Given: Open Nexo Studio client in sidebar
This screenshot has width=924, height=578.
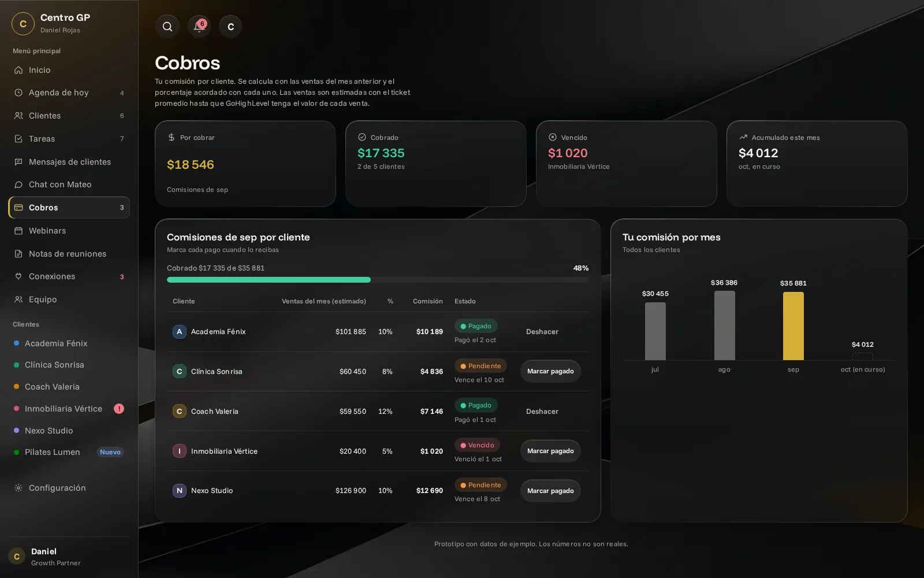Looking at the screenshot, I should click(69, 431).
